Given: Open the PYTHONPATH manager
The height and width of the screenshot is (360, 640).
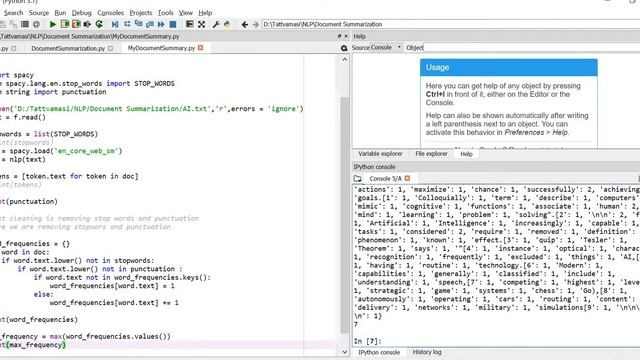Looking at the screenshot, I should (227, 24).
